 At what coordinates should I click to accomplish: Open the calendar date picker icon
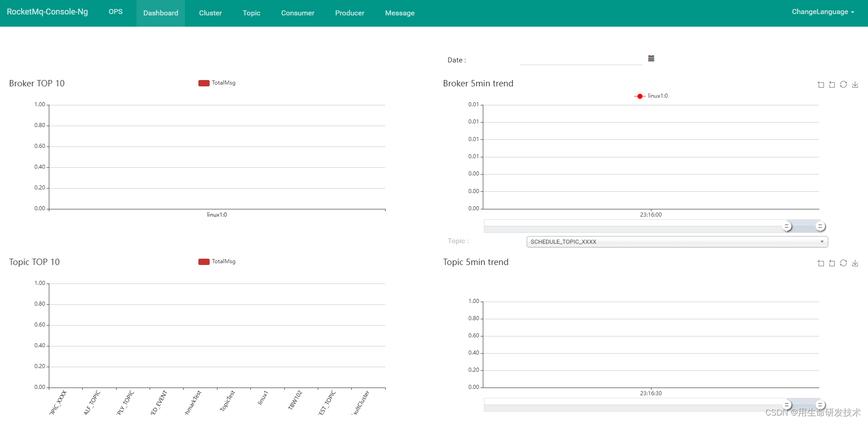point(651,58)
